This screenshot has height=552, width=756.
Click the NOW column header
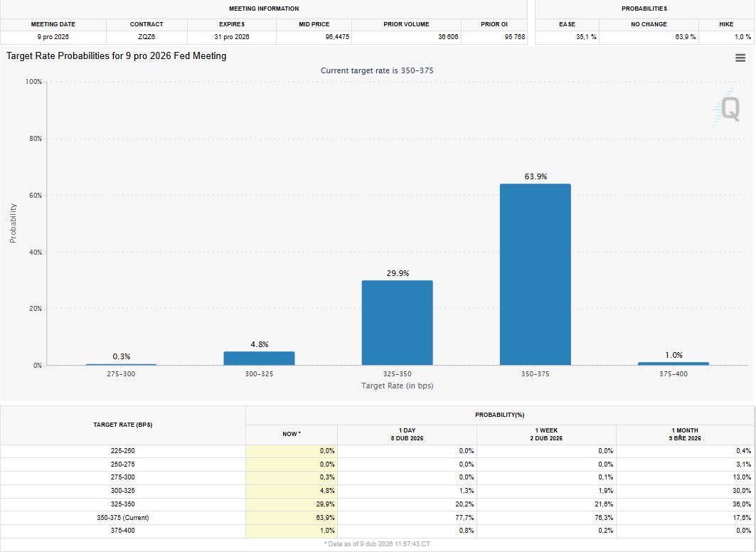pyautogui.click(x=291, y=435)
